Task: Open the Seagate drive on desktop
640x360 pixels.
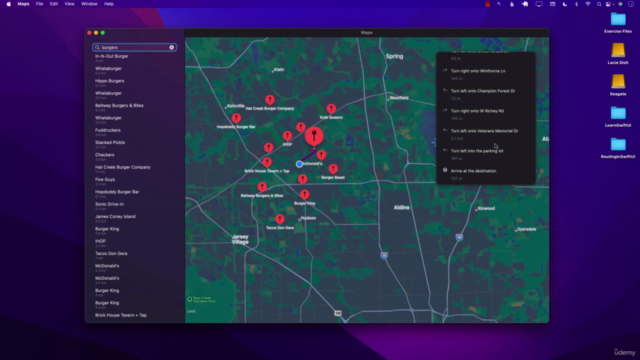Action: click(618, 85)
